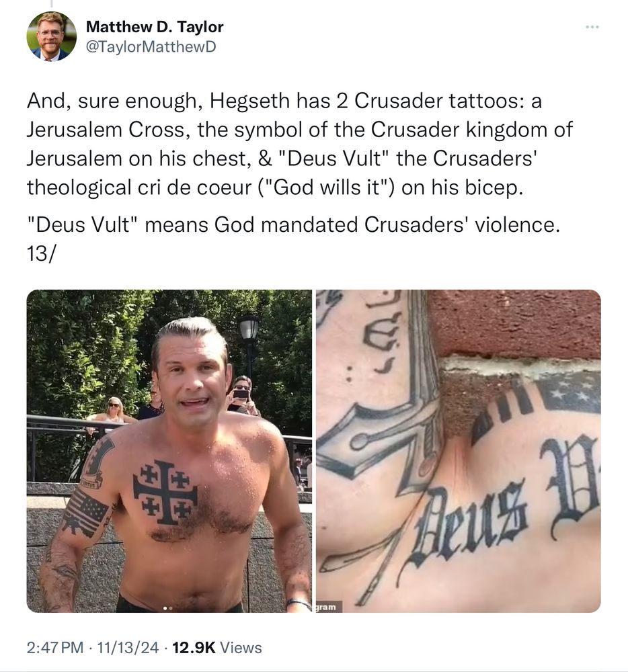Image resolution: width=628 pixels, height=672 pixels.
Task: Click the thread connector line above the avatar
Action: 52,4
